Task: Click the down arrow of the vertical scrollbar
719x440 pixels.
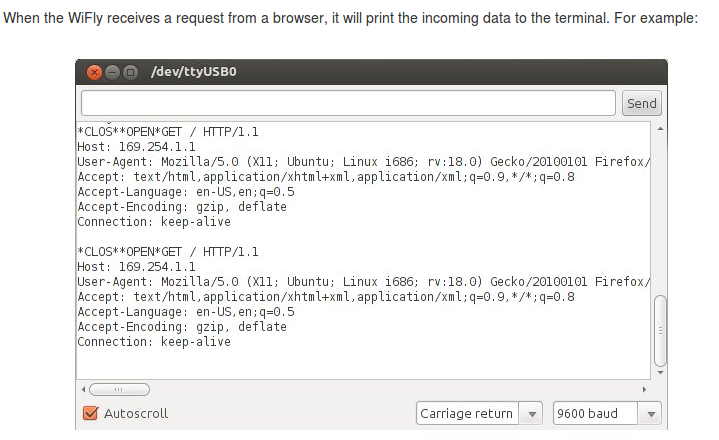Action: (x=660, y=372)
